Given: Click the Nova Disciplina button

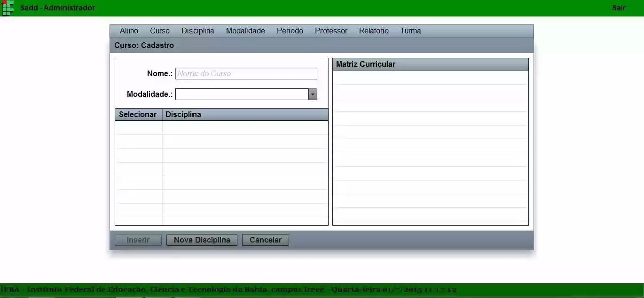Looking at the screenshot, I should click(x=202, y=240).
